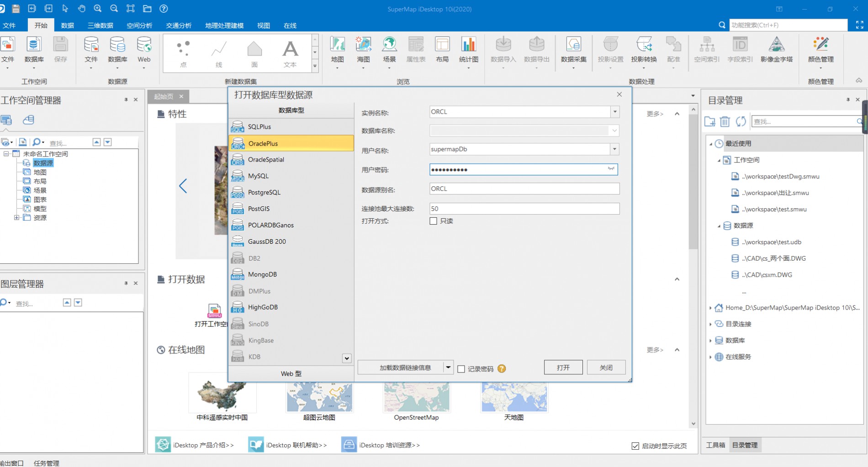Open the iDesktop 联机帮助 link

pos(296,445)
